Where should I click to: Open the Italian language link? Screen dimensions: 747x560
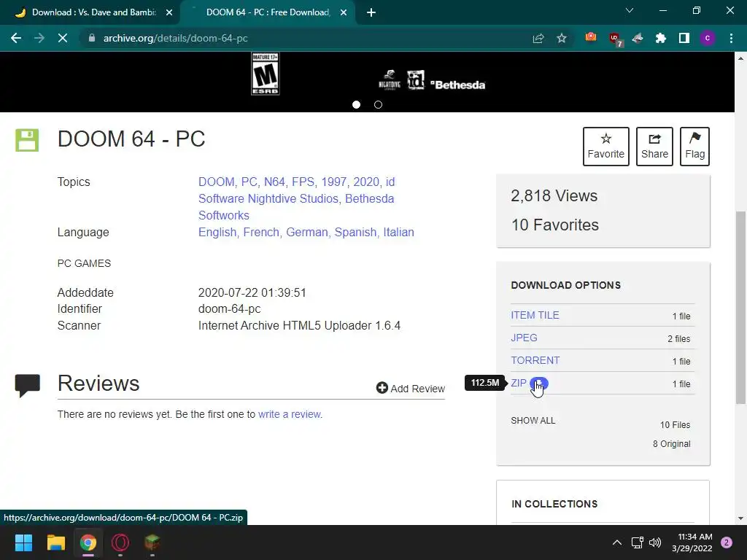[x=399, y=233]
